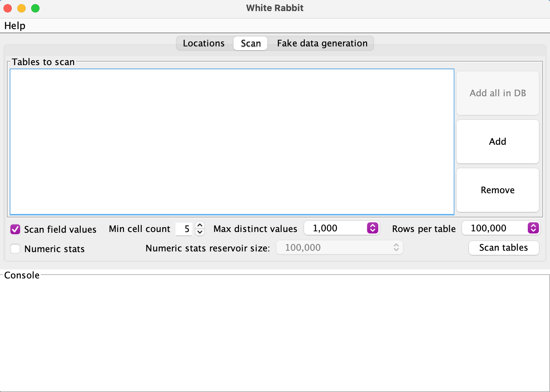
Task: Click the Add all in DB button
Action: click(498, 93)
